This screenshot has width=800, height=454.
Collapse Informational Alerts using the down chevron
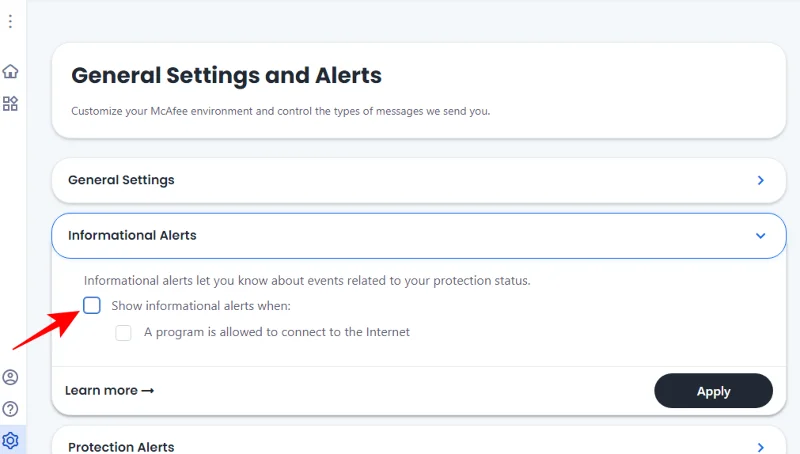click(x=760, y=236)
